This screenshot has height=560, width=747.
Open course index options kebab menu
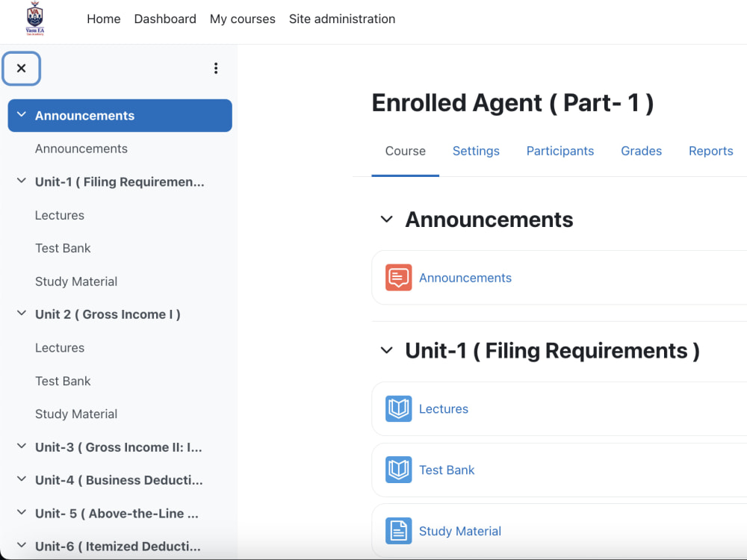pyautogui.click(x=216, y=69)
